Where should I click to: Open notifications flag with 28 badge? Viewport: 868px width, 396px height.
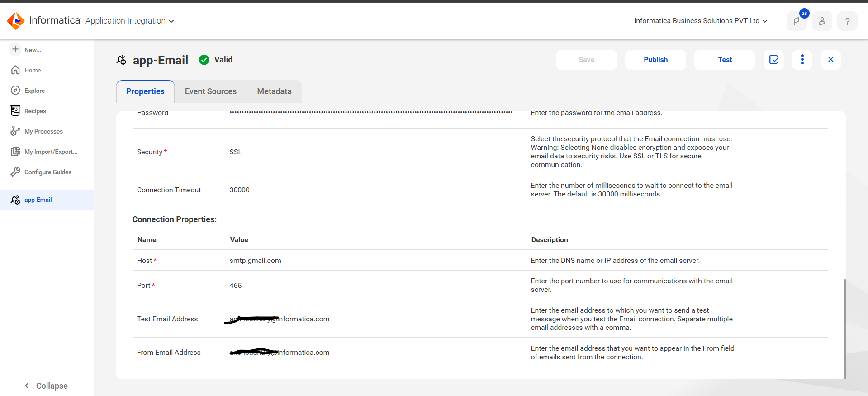(797, 21)
